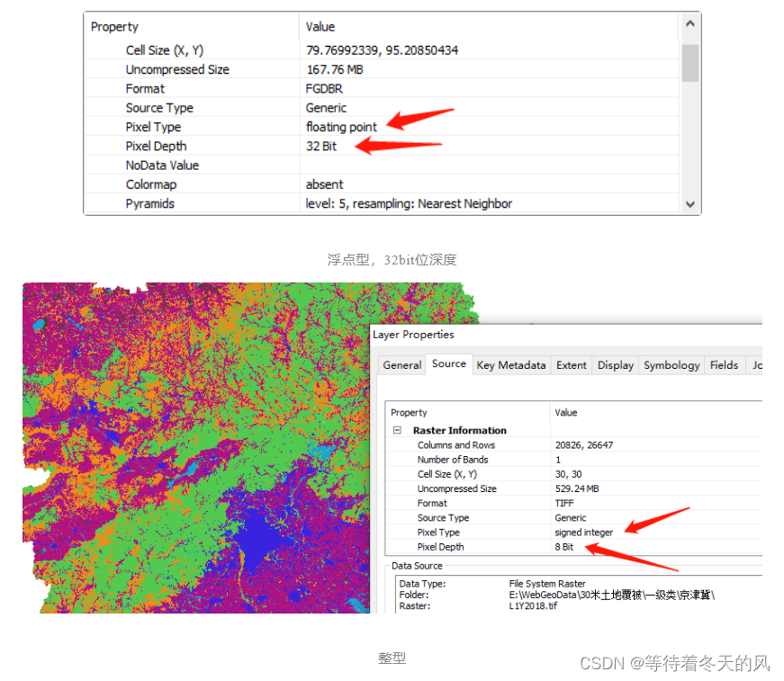Switch to the Extent tab
The height and width of the screenshot is (681, 784).
571,364
